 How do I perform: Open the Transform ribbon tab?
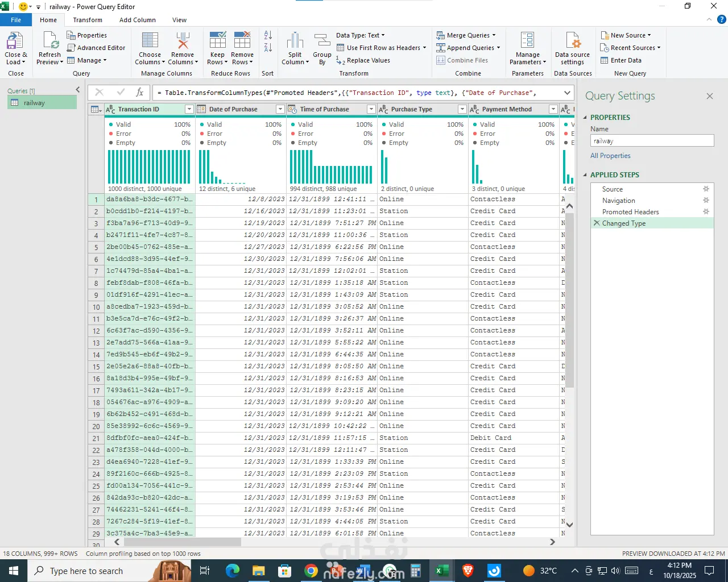pos(88,20)
